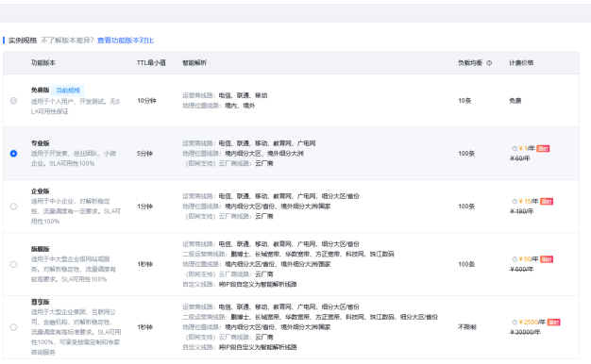Click the 尊享版 description text
Screen dimensions: 591x364
click(x=76, y=332)
